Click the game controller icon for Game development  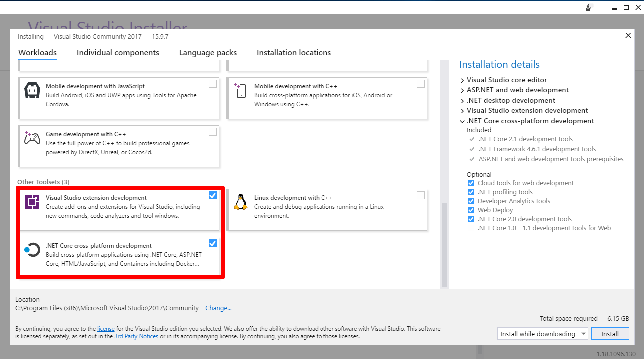coord(32,138)
